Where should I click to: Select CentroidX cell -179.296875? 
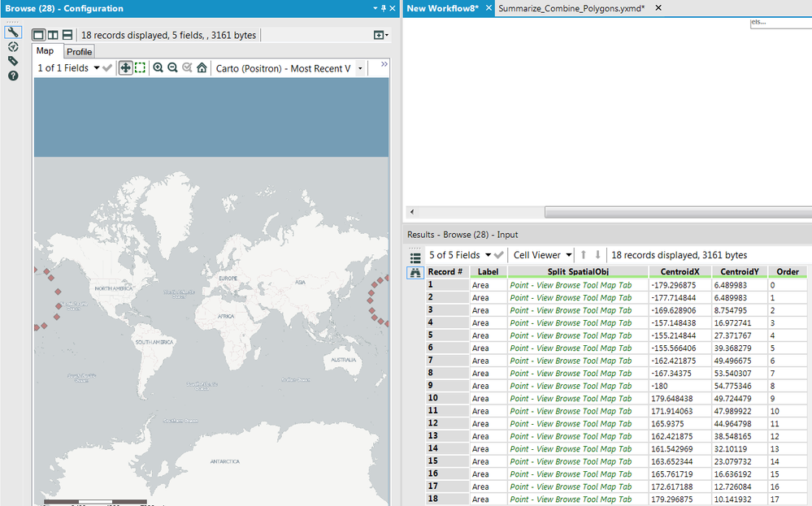point(680,285)
